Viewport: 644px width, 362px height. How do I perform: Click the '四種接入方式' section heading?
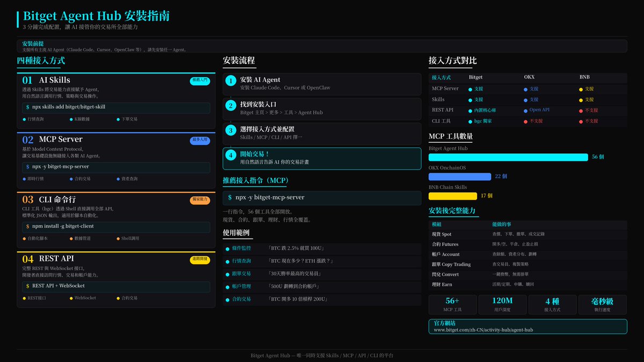pyautogui.click(x=41, y=61)
